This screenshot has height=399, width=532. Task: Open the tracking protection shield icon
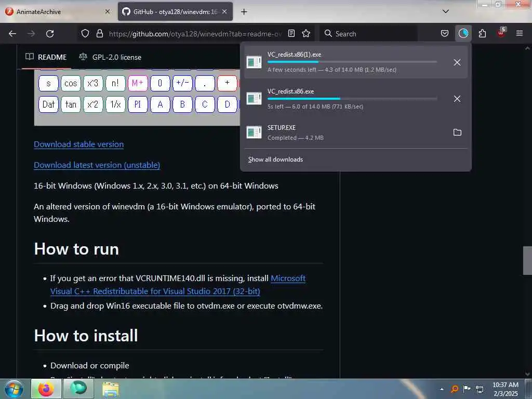point(85,34)
